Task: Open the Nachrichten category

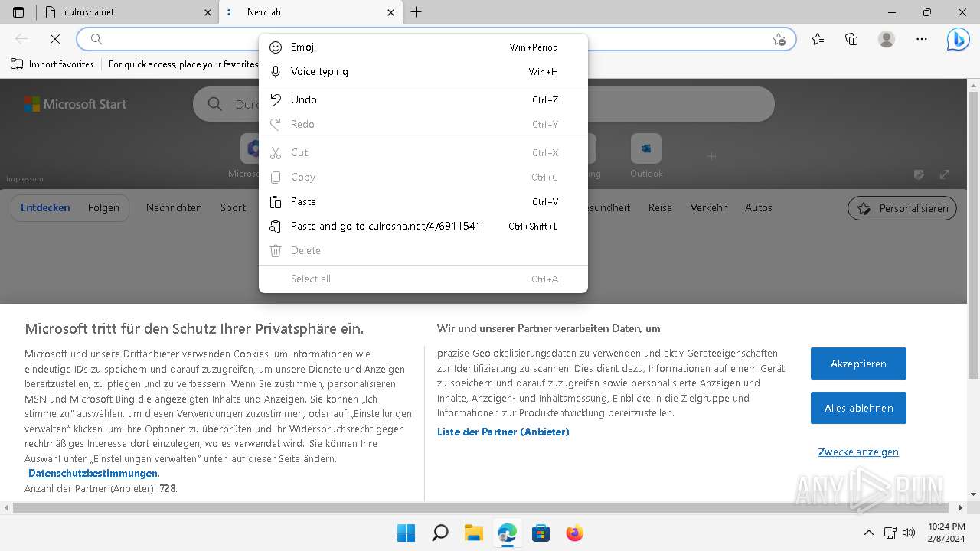Action: click(x=174, y=207)
